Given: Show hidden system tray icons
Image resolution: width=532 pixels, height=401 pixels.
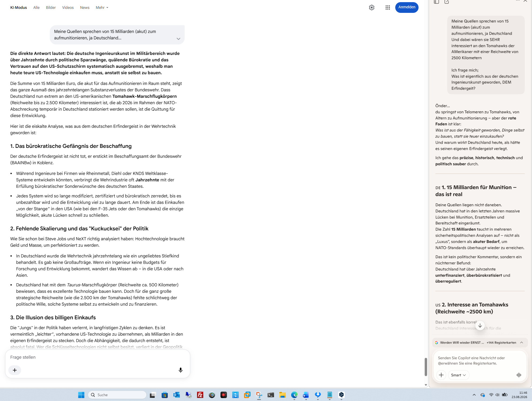Looking at the screenshot, I should click(474, 395).
